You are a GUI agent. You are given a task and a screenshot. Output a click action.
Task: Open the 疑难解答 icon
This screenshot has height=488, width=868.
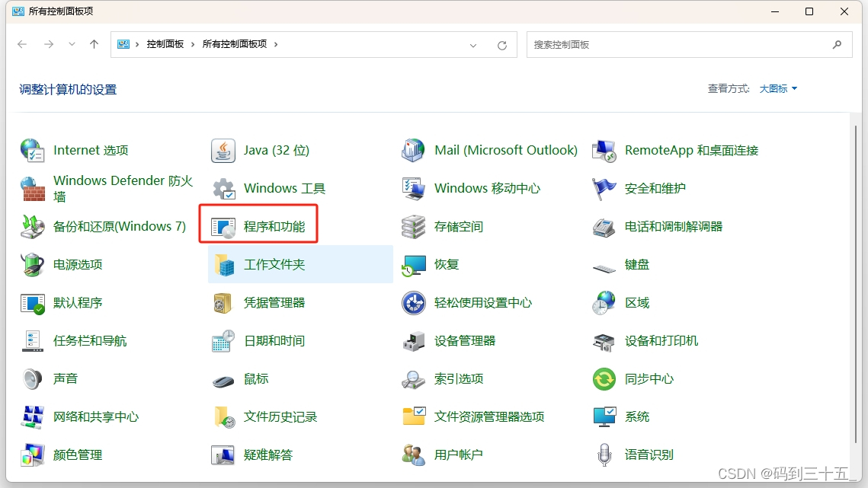pyautogui.click(x=223, y=455)
